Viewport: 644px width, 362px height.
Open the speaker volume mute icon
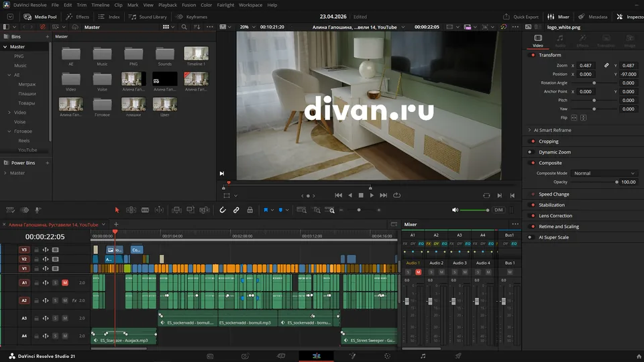pyautogui.click(x=455, y=210)
